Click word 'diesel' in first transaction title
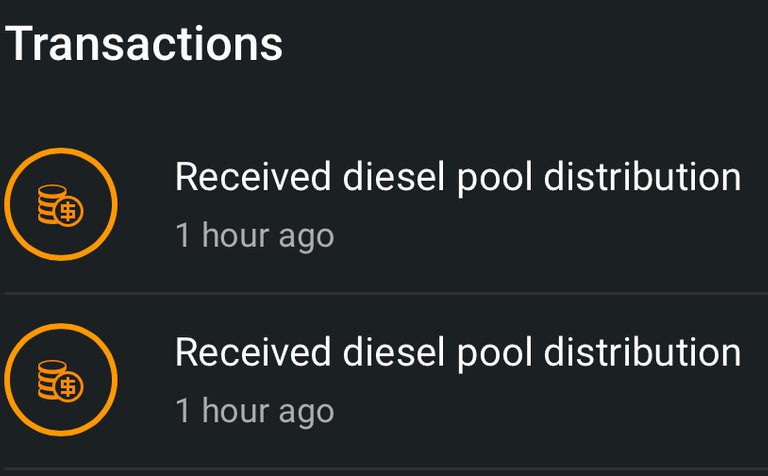Screen dimensions: 768x476 393,176
